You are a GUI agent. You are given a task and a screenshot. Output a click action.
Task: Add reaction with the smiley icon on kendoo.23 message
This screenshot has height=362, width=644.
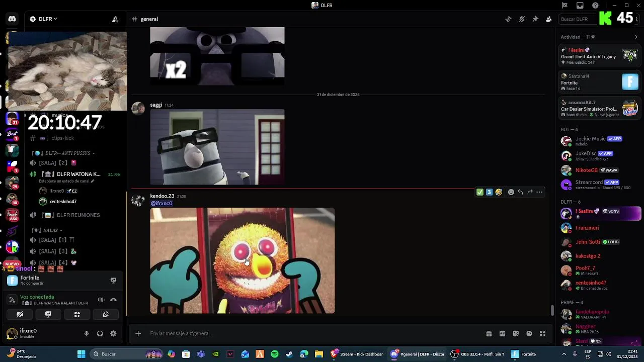tap(511, 192)
